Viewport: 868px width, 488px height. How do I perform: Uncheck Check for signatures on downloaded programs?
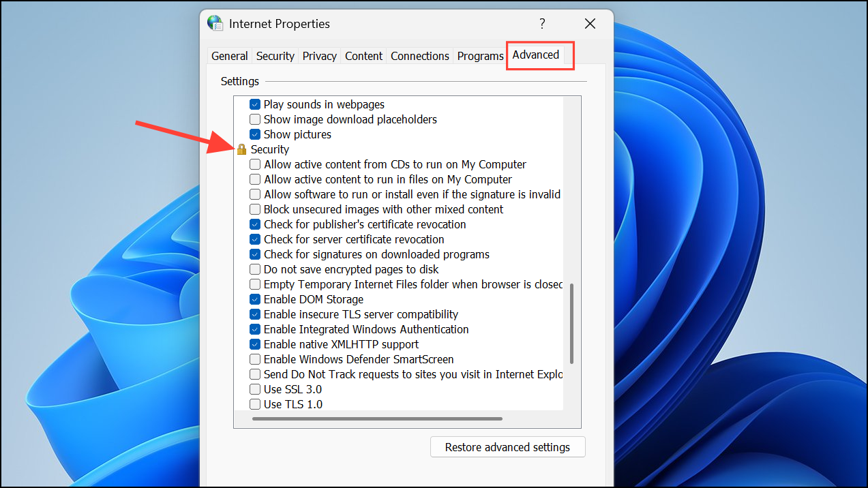pos(255,254)
